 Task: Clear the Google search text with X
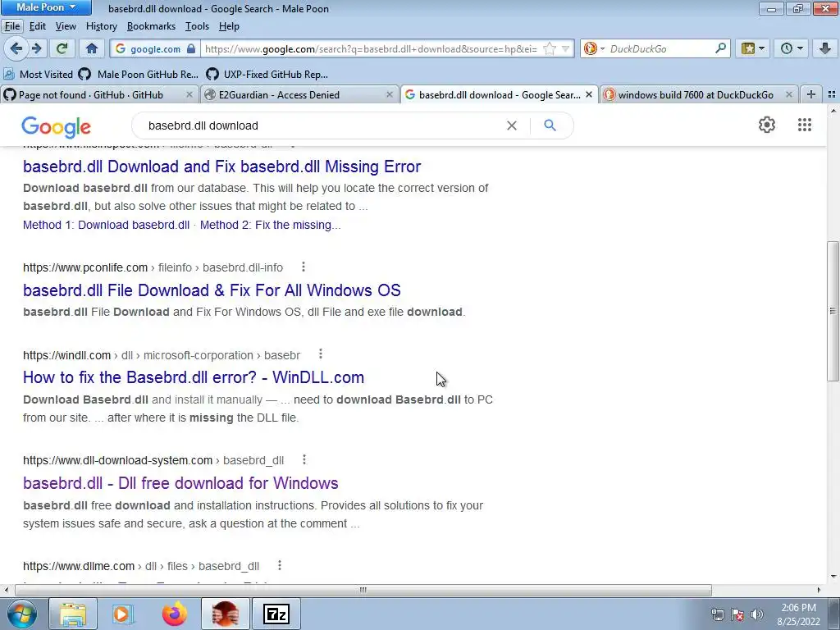pyautogui.click(x=512, y=126)
